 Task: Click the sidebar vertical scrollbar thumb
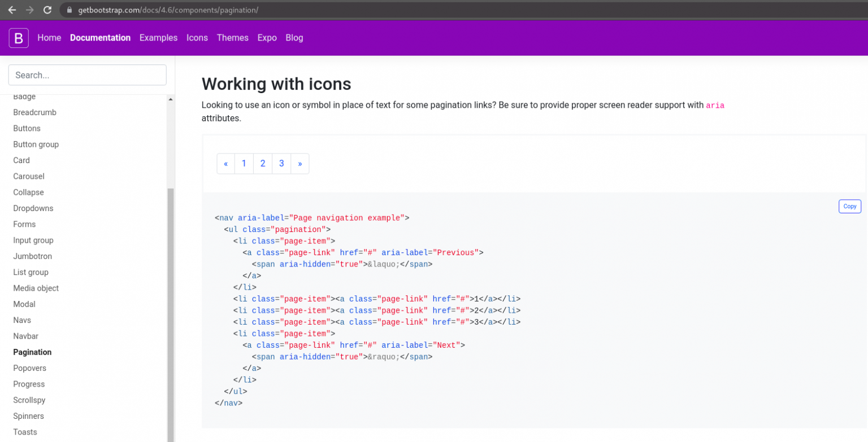[x=171, y=310]
